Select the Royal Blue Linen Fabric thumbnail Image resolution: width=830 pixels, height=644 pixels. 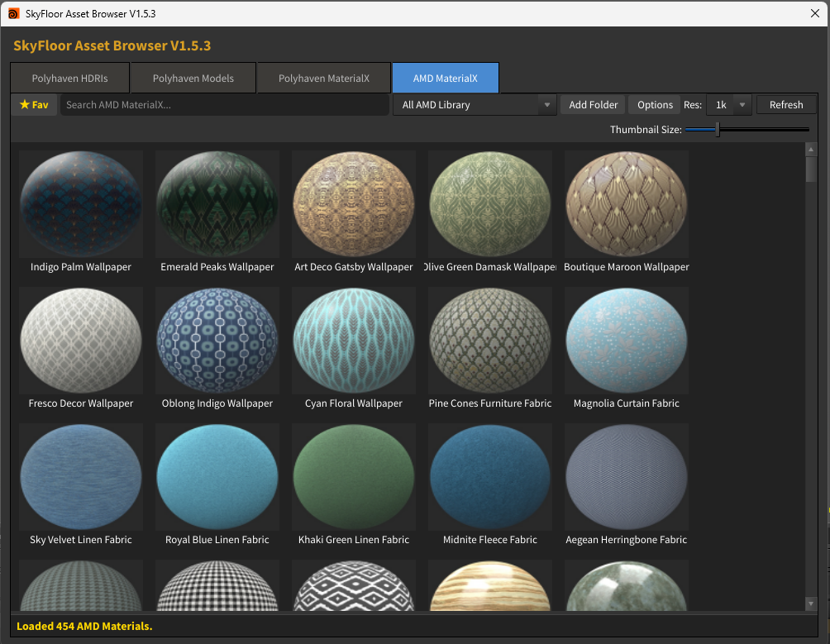(x=217, y=477)
